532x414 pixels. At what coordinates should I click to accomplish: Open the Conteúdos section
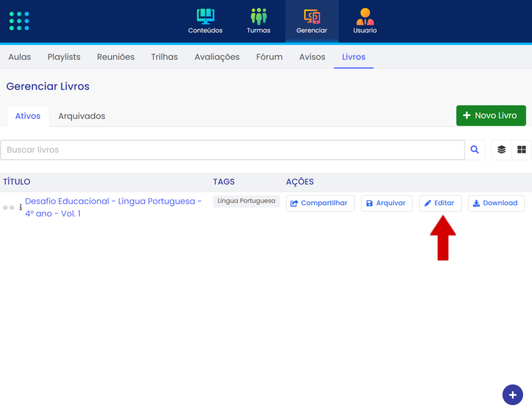(205, 21)
